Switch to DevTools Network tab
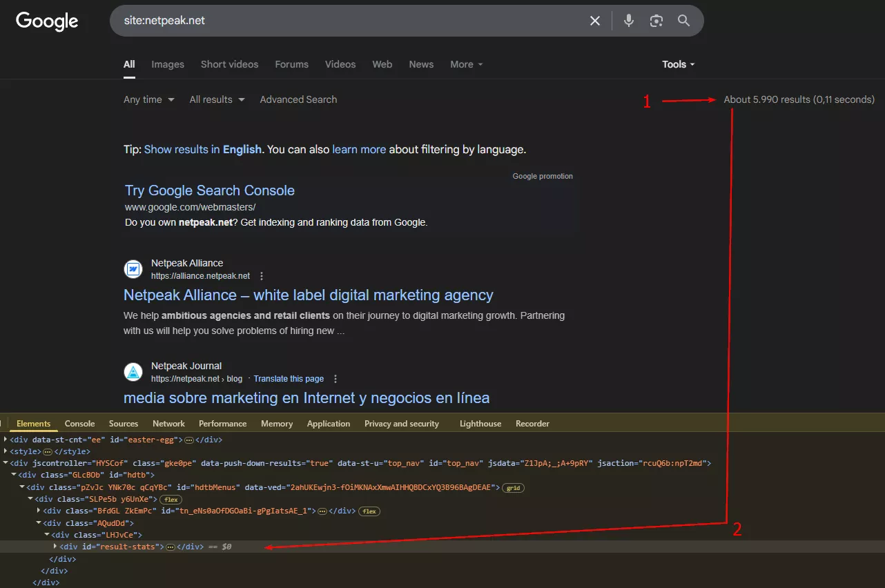Screen dimensions: 885x588 pos(169,424)
